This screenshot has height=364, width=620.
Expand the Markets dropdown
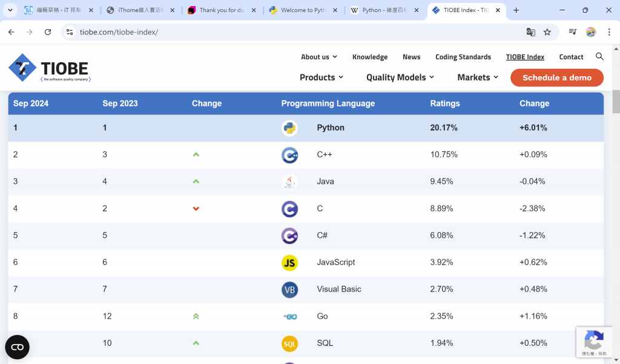tap(478, 77)
